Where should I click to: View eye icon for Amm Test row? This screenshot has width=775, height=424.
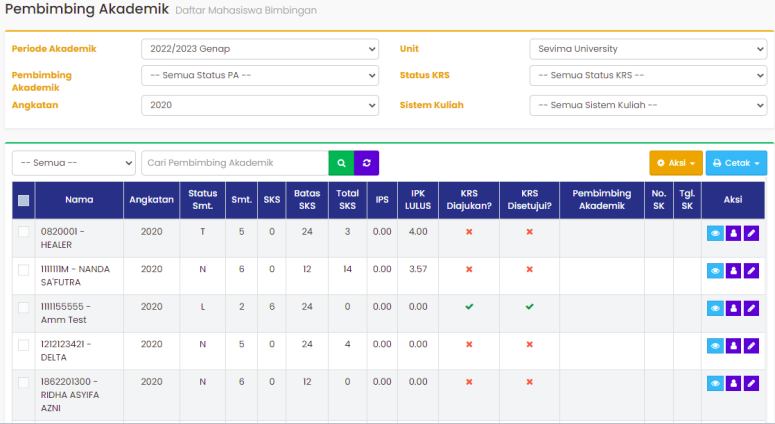pos(715,308)
